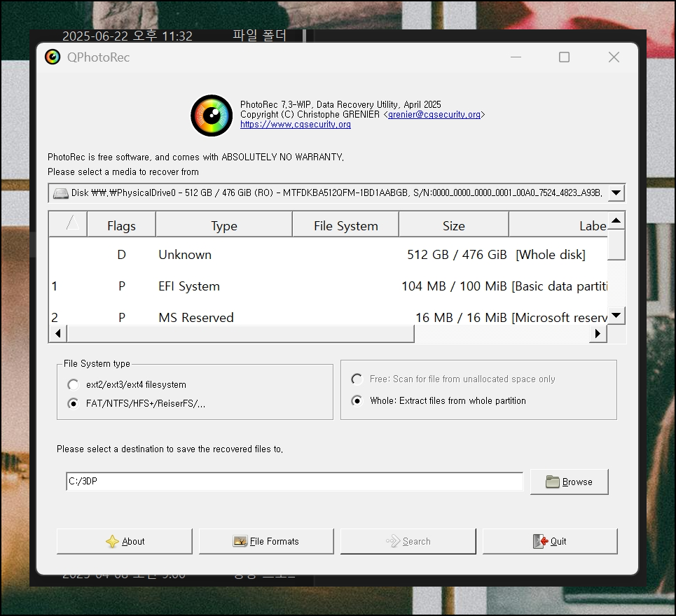Viewport: 676px width, 616px height.
Task: Open the grenier@cgsecurity.org email link
Action: click(x=434, y=115)
